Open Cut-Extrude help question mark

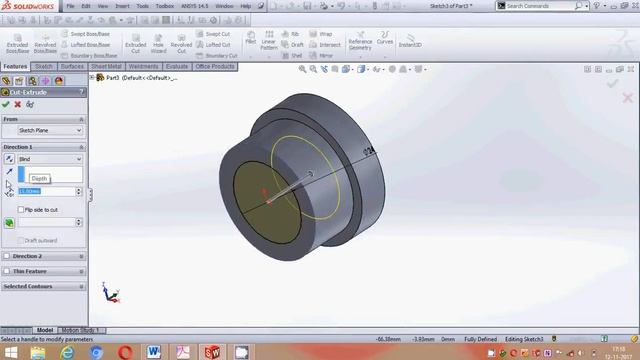coord(82,92)
